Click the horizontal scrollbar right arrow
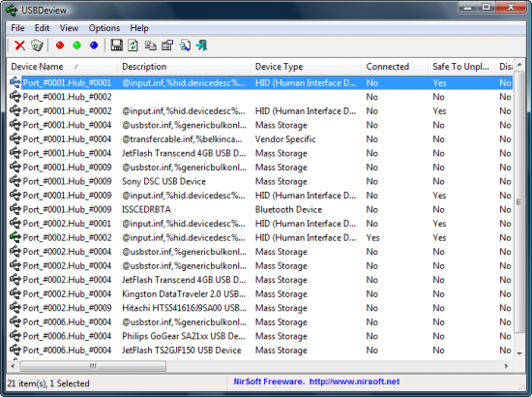 point(506,366)
